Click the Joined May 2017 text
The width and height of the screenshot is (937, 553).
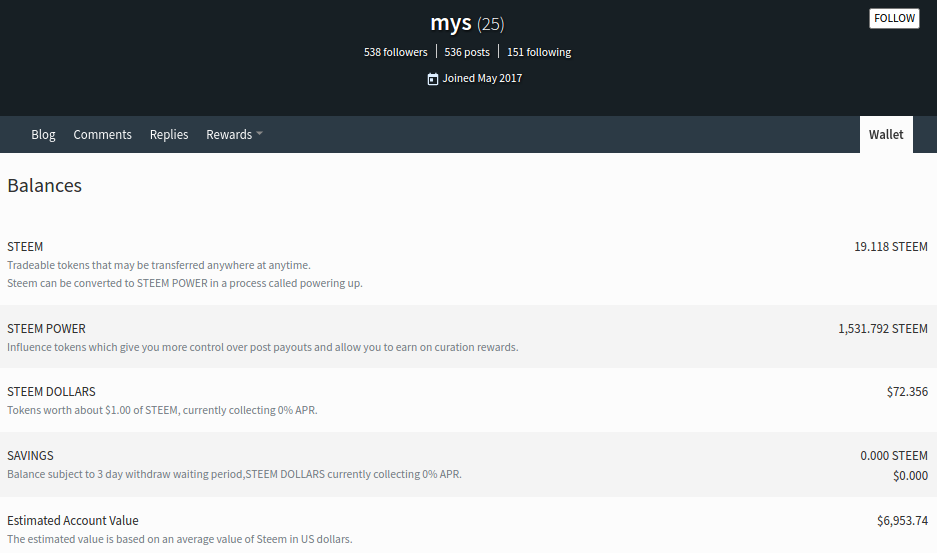click(482, 78)
